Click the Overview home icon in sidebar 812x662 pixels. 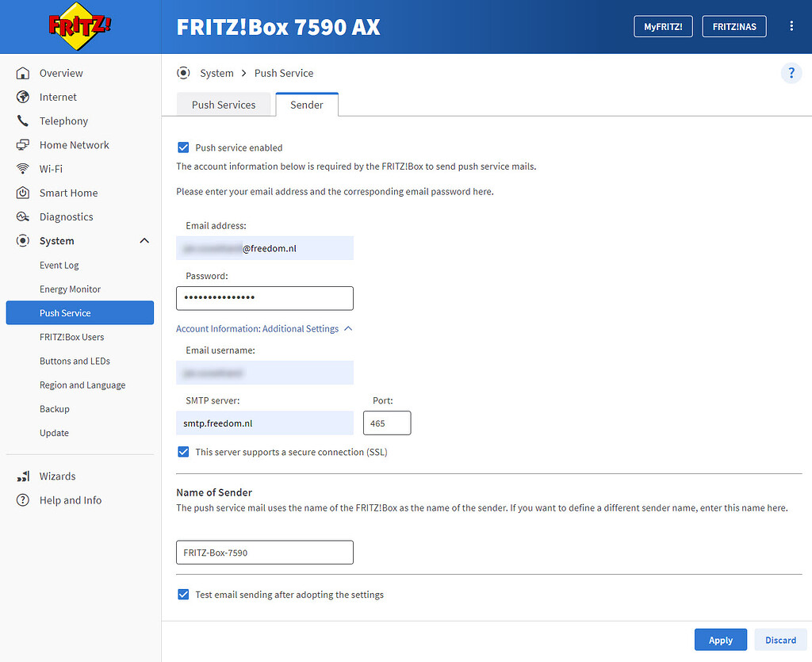pos(23,73)
